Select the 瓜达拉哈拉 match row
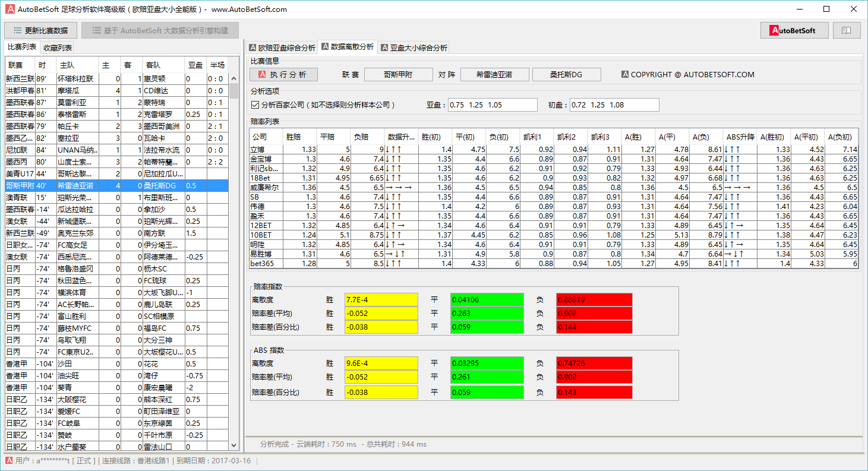868x471 pixels. click(116, 209)
